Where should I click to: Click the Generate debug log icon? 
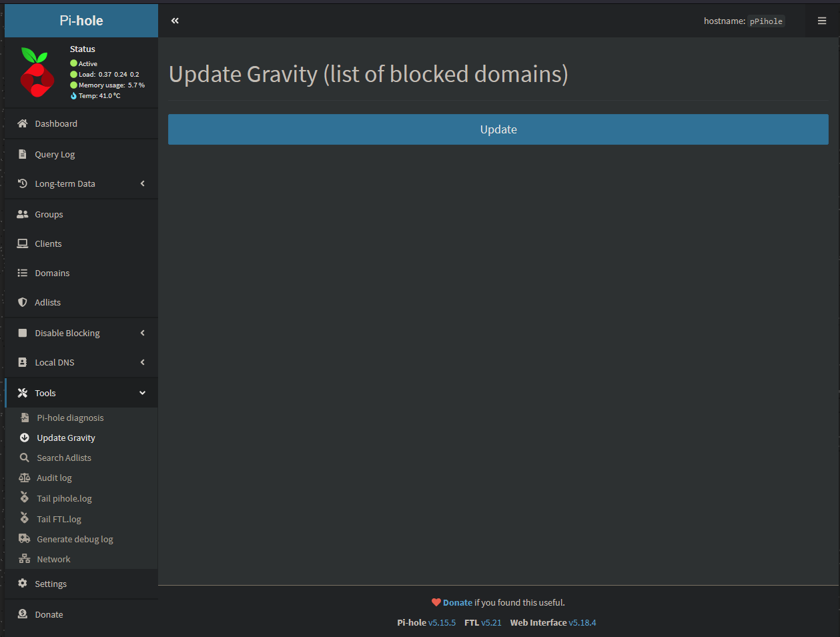click(x=25, y=539)
